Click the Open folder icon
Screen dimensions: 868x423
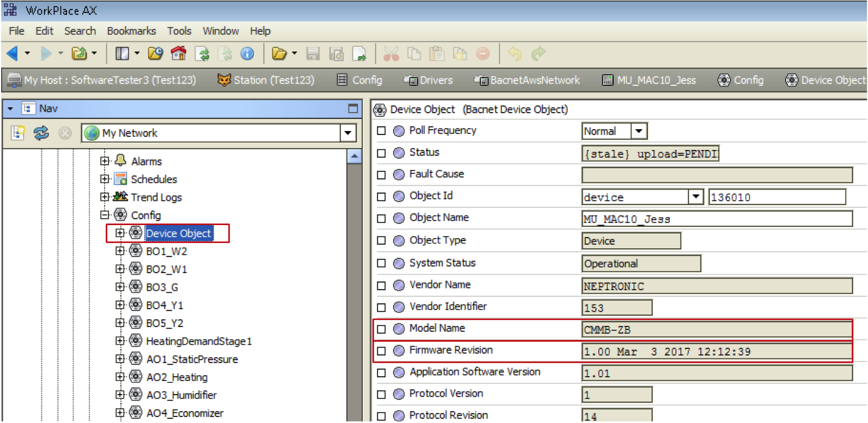click(x=279, y=54)
